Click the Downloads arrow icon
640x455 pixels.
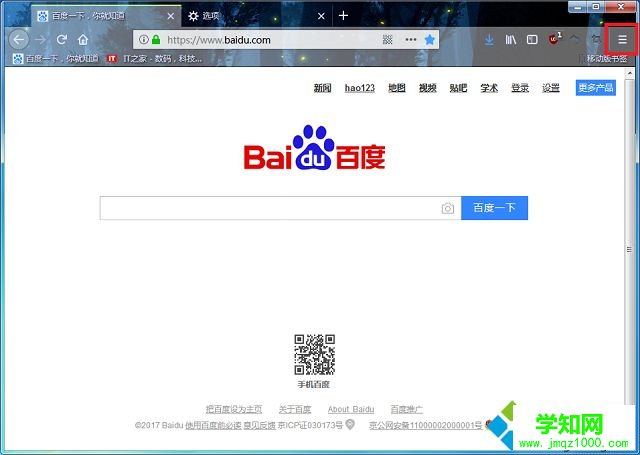pyautogui.click(x=489, y=40)
